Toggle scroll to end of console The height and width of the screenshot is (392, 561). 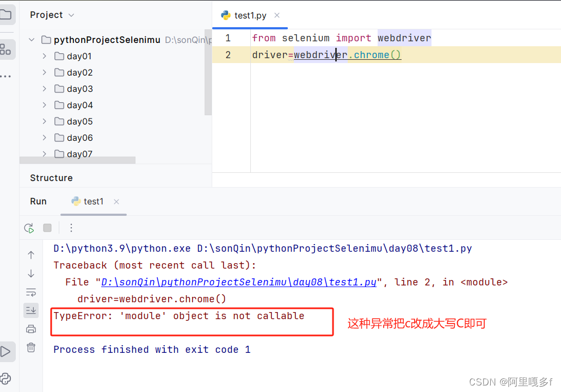[31, 310]
